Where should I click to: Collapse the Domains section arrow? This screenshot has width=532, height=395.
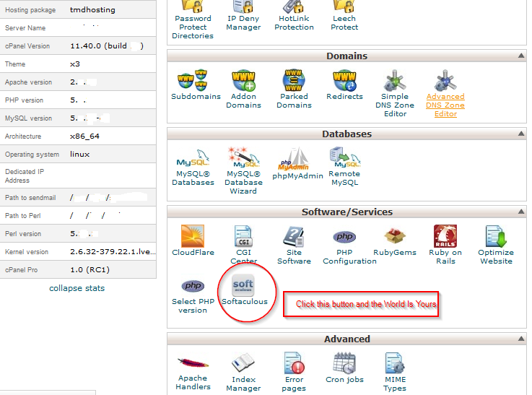[521, 56]
